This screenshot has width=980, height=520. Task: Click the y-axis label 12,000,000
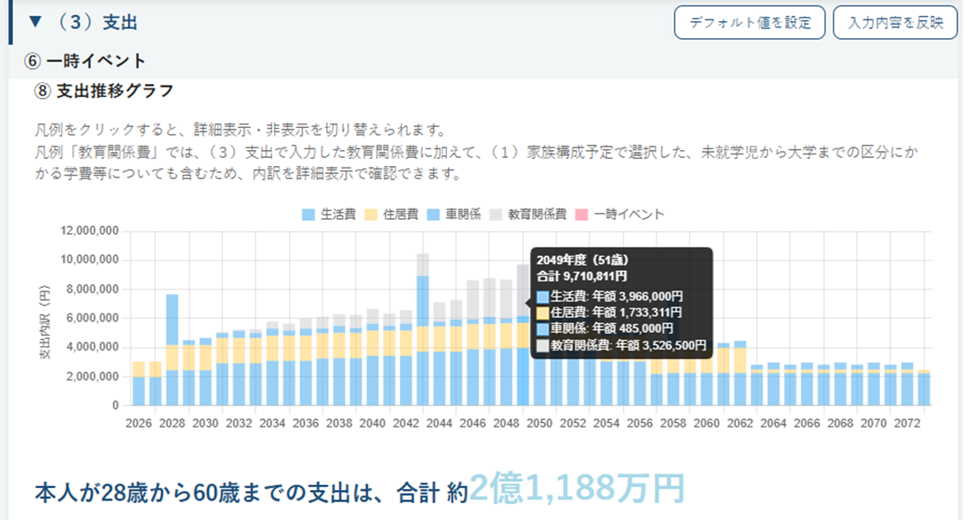[89, 231]
